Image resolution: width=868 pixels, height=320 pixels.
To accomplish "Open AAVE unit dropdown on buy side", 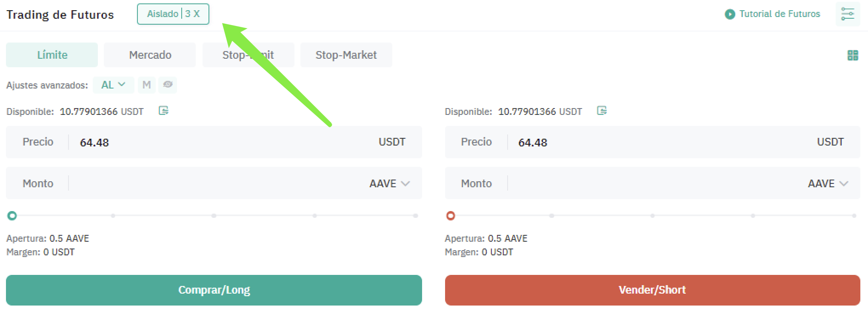I will click(389, 183).
